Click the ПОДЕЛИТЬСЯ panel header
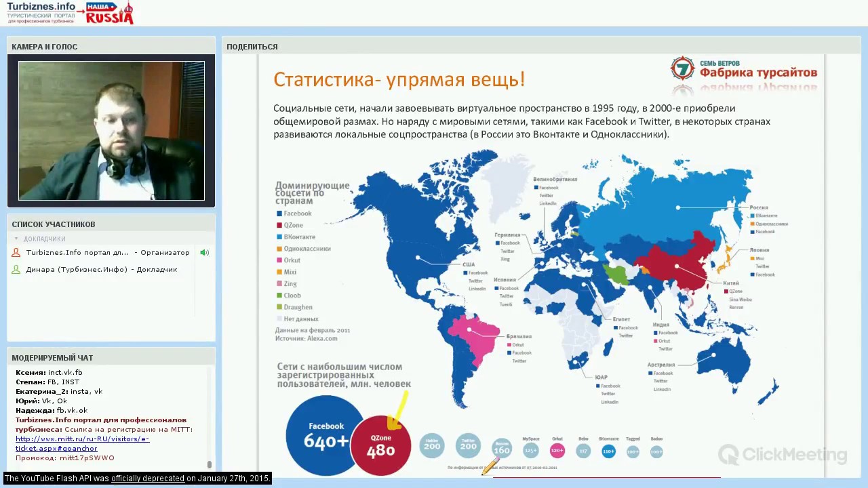Screen dimensions: 868x488 (541, 47)
